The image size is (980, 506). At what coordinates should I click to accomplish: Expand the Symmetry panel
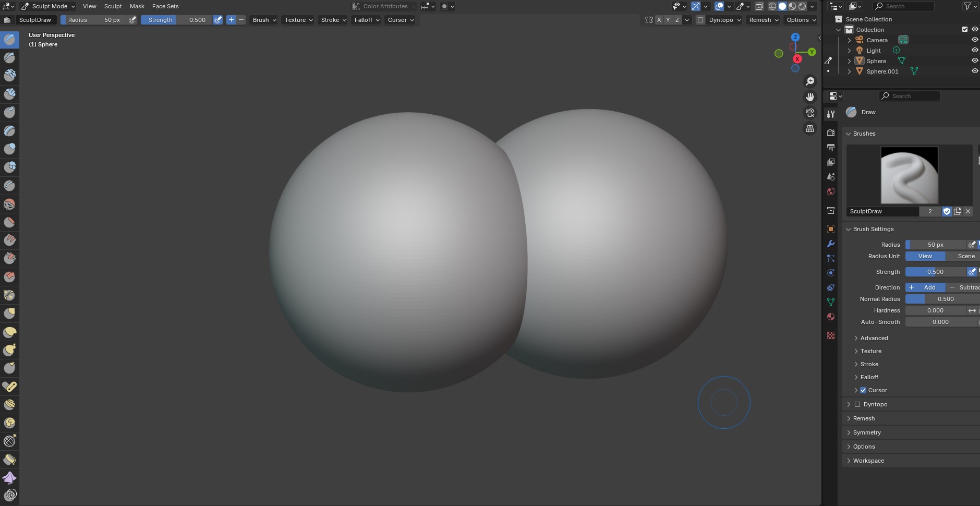coord(867,432)
